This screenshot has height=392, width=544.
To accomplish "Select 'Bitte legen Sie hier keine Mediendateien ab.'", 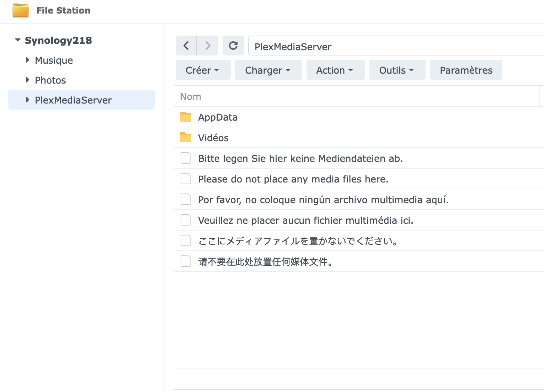I will [300, 159].
